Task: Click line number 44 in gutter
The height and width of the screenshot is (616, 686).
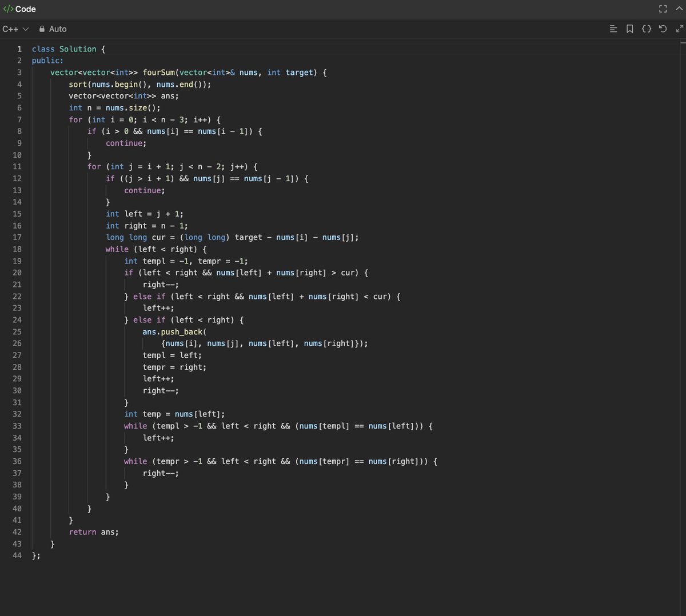Action: (17, 555)
